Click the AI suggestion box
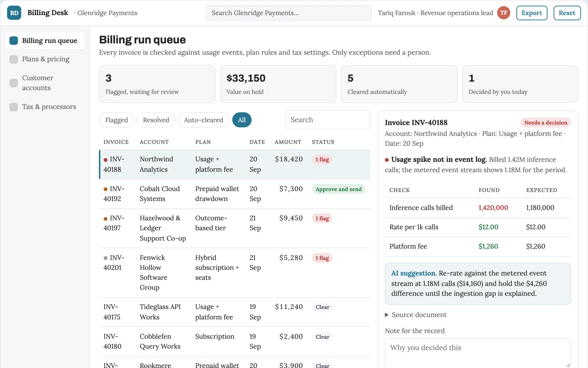Viewport: 588px width, 368px height. click(x=478, y=284)
